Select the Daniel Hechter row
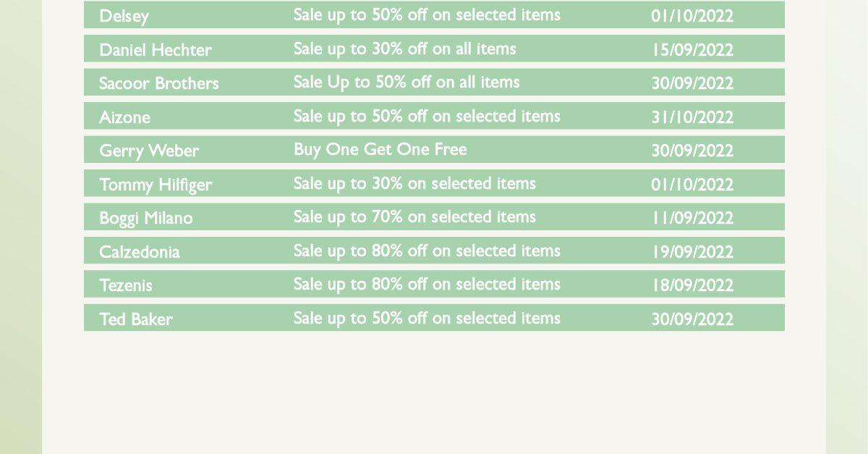The width and height of the screenshot is (868, 454). pyautogui.click(x=434, y=49)
